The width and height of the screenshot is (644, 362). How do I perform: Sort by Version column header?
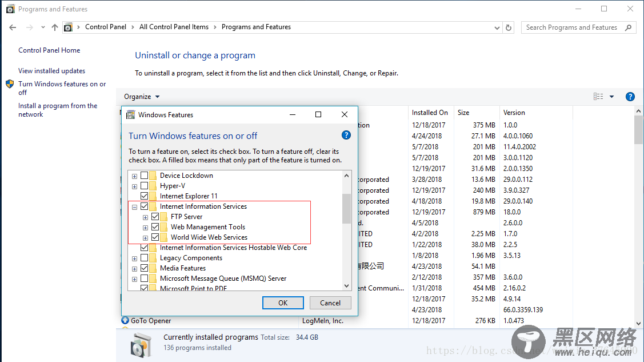(x=536, y=113)
